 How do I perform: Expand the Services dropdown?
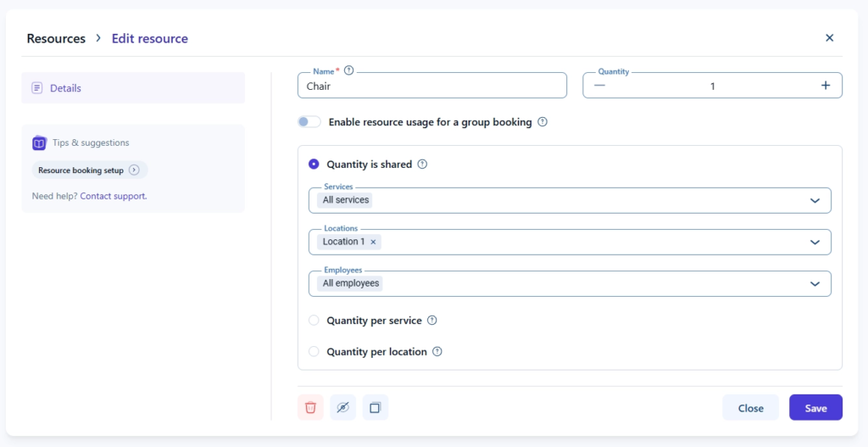pos(815,201)
